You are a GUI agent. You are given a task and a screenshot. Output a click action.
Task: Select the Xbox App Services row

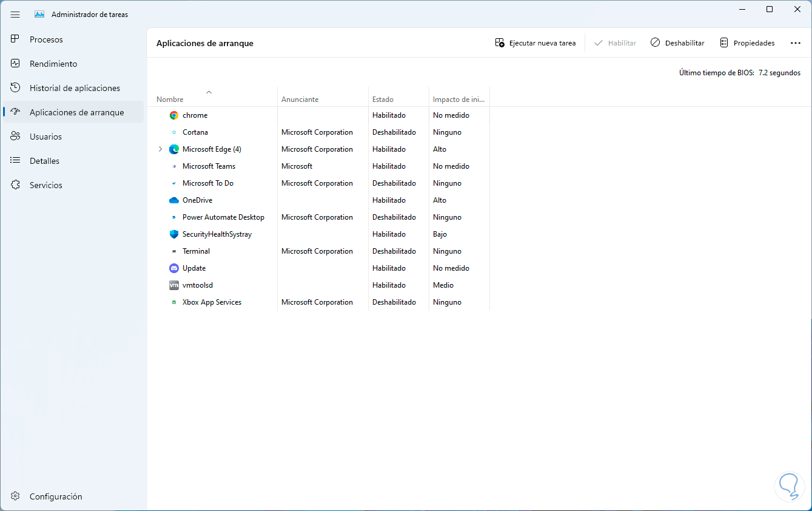click(x=212, y=302)
